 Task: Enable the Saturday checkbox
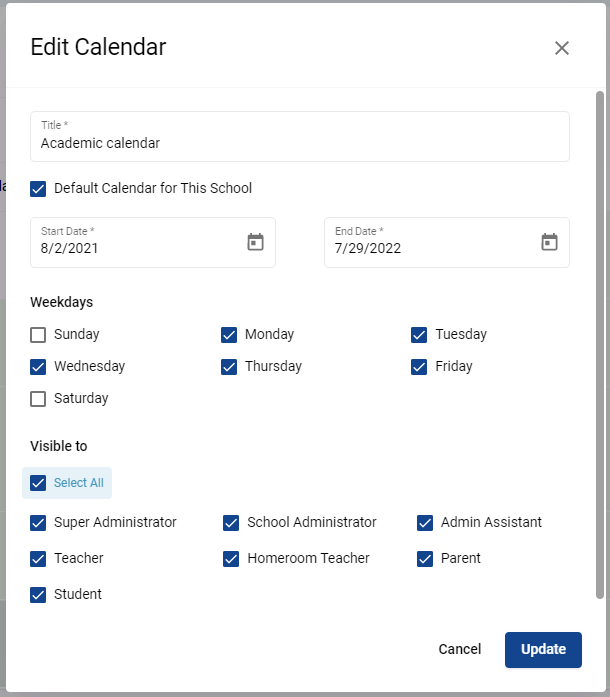point(38,399)
